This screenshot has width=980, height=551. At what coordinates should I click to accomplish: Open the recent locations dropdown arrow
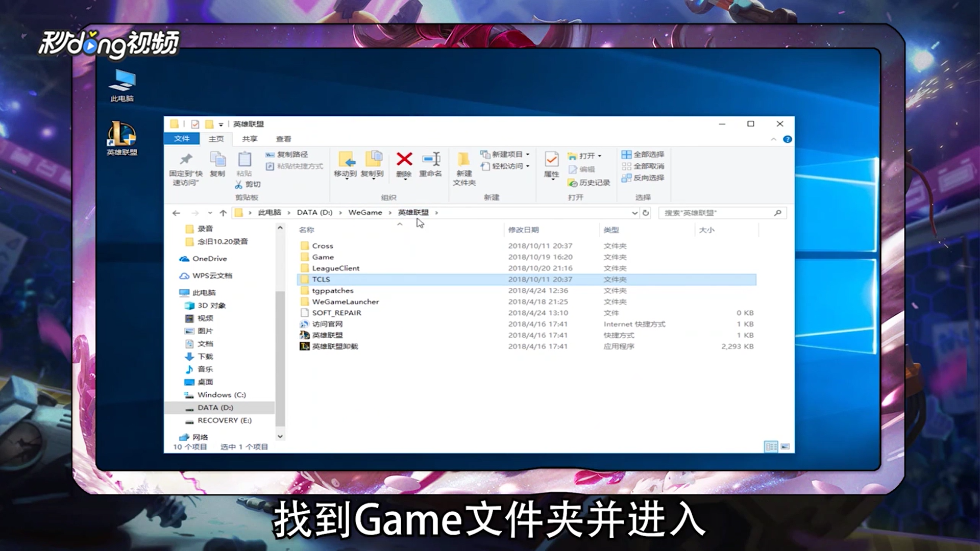(x=210, y=213)
